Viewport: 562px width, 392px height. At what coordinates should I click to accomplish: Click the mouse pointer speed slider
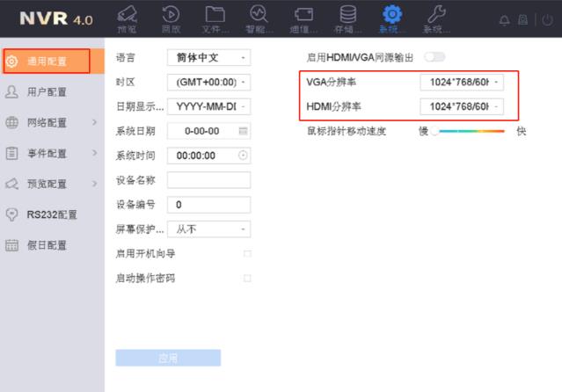pyautogui.click(x=467, y=131)
